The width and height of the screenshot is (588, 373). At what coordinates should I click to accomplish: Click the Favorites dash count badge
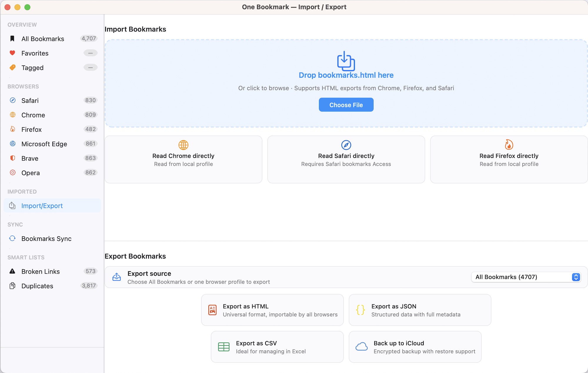point(91,53)
